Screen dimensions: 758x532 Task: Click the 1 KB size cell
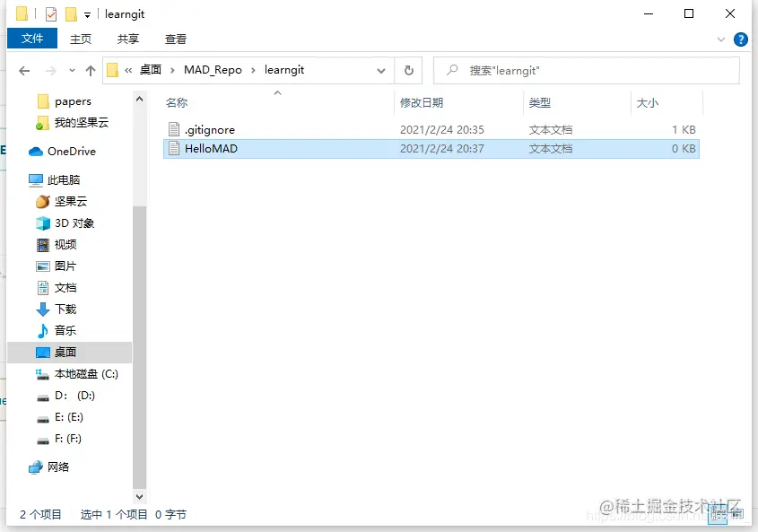(x=684, y=129)
